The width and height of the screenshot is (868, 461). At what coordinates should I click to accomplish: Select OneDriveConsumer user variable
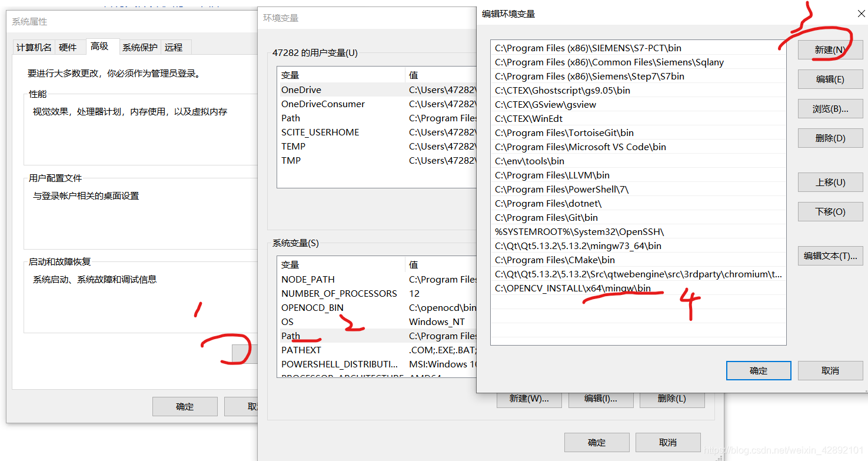[377, 104]
